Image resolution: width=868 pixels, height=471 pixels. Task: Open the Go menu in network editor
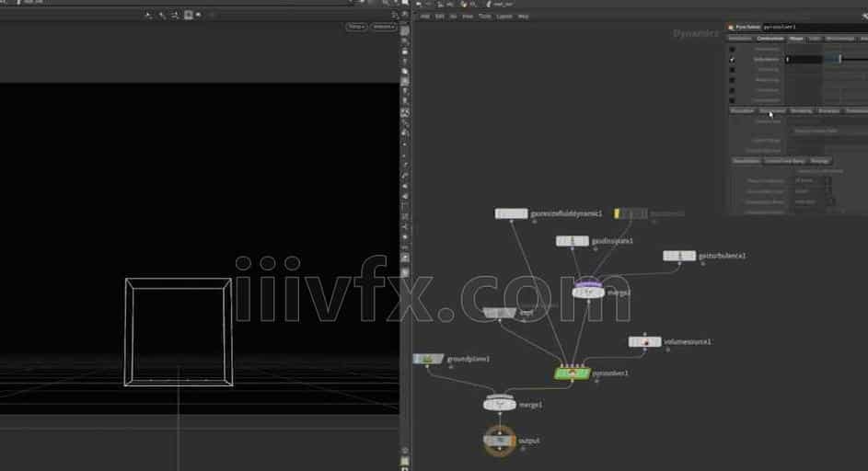click(x=453, y=17)
